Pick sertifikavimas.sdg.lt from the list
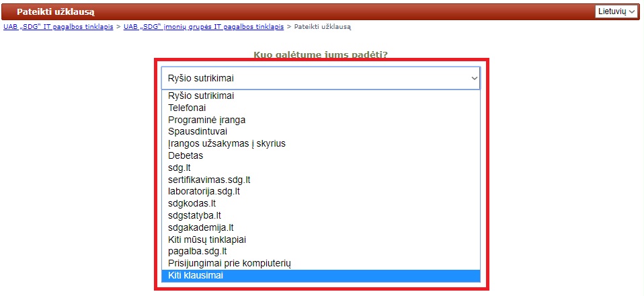644x296 pixels. point(209,180)
